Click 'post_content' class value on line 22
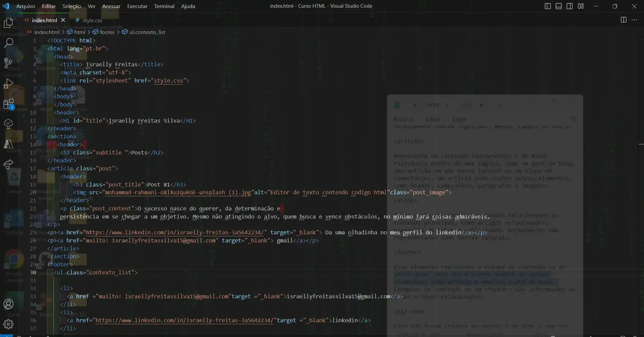Viewport: 644px width, 337px height. (112, 208)
